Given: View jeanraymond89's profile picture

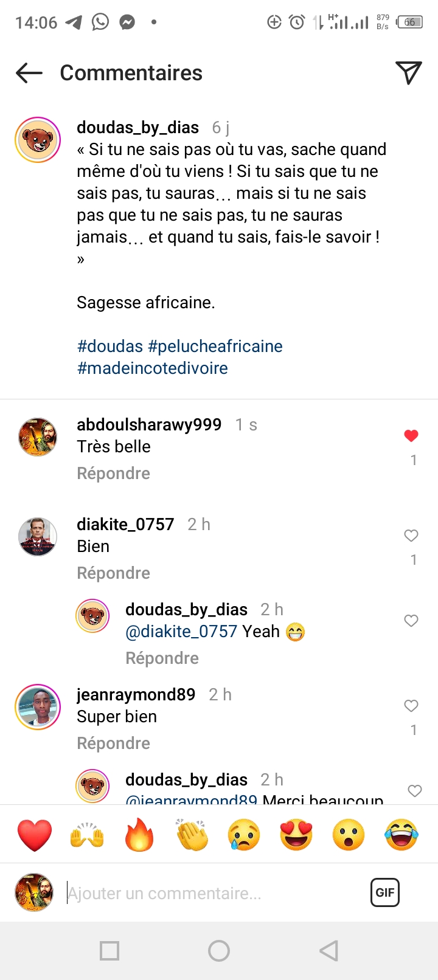Looking at the screenshot, I should [x=38, y=706].
